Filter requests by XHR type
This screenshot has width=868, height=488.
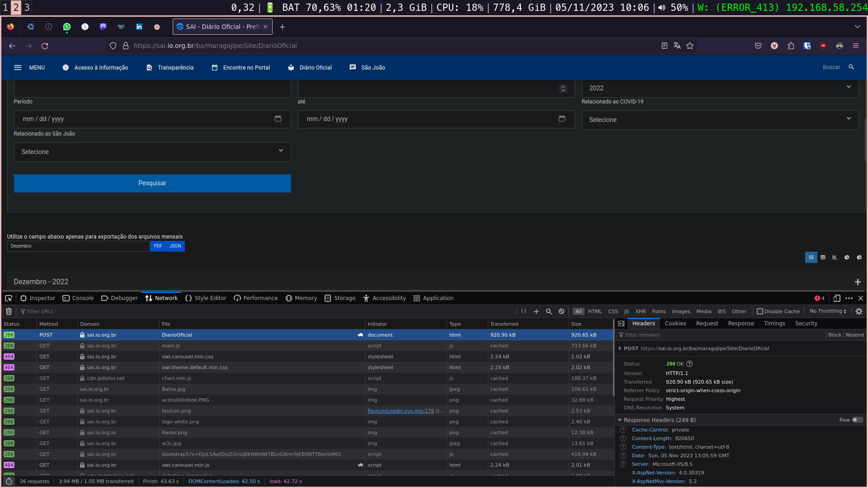click(x=641, y=311)
